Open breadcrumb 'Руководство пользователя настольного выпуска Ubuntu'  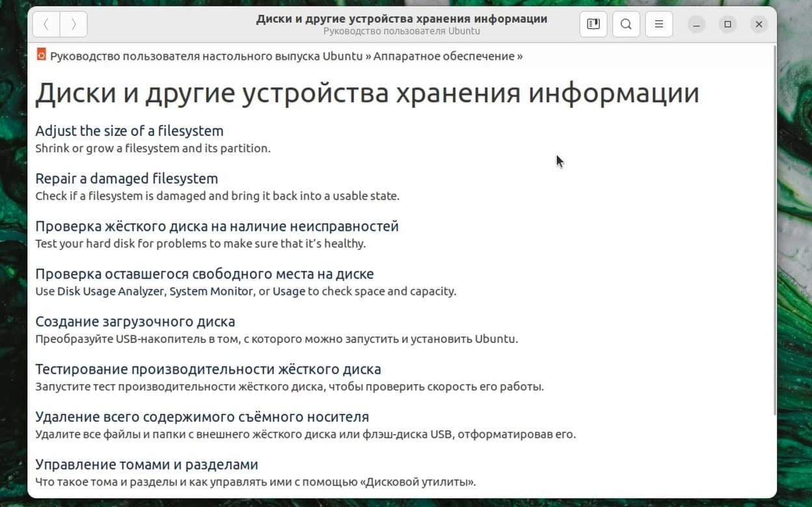pyautogui.click(x=206, y=56)
